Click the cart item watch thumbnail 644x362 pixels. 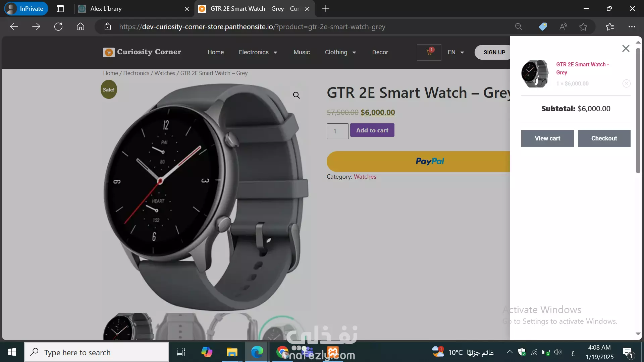pyautogui.click(x=535, y=74)
